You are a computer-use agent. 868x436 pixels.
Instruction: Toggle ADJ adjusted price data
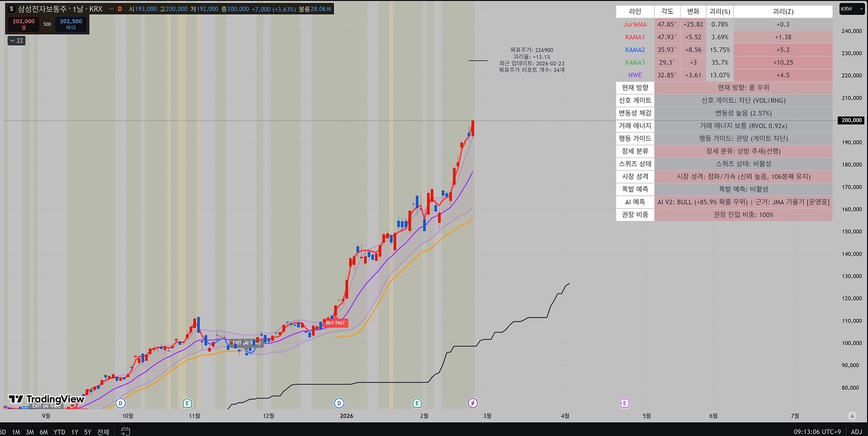(x=856, y=432)
